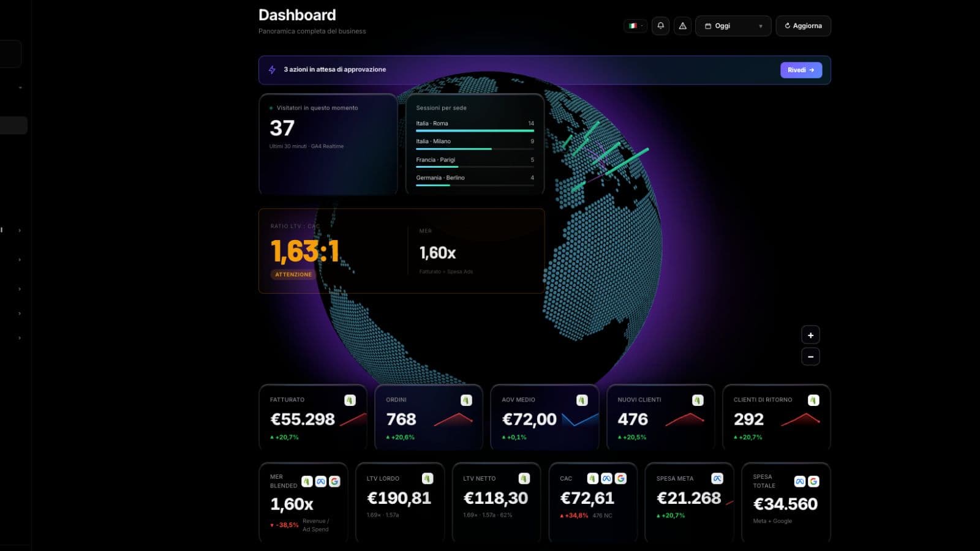Viewport: 980px width, 551px height.
Task: Click the Shopify icon on LTV Netto card
Action: tap(524, 478)
